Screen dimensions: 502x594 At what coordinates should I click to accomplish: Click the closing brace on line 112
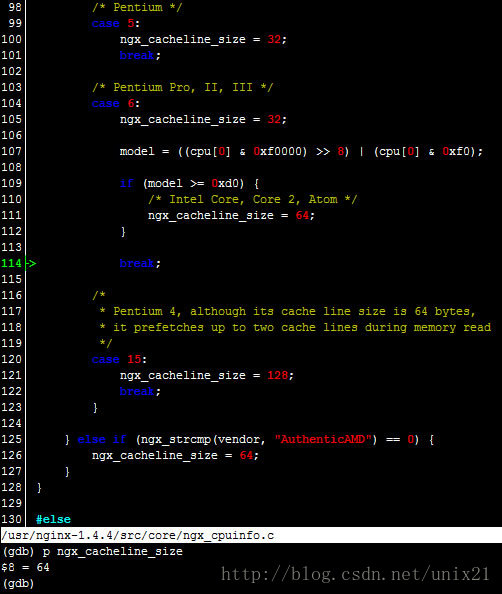coord(123,231)
